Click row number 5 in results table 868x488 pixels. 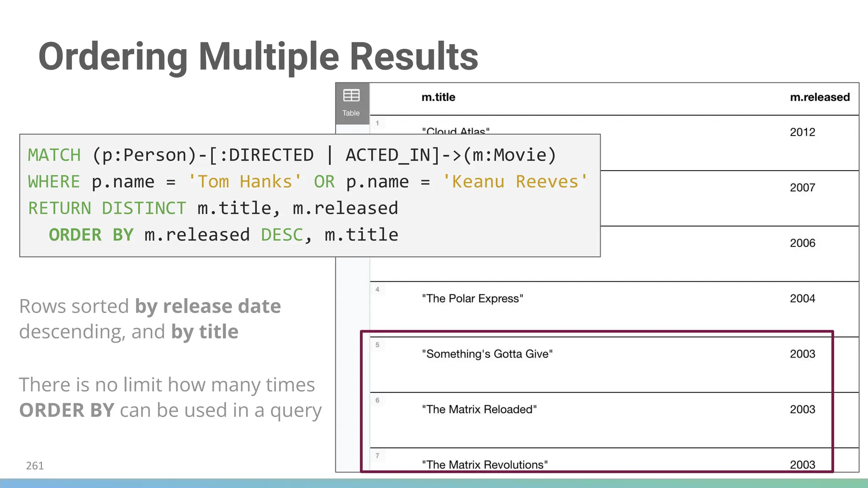pos(377,345)
